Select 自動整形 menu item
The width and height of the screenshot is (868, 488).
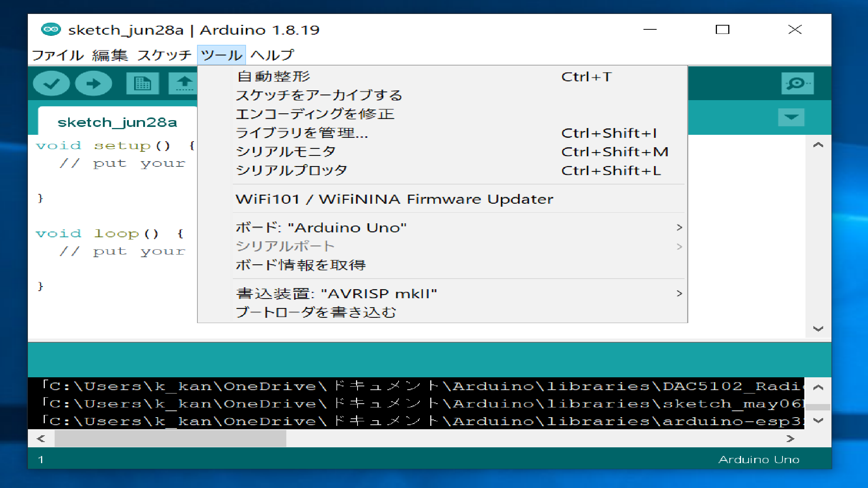[x=442, y=76]
